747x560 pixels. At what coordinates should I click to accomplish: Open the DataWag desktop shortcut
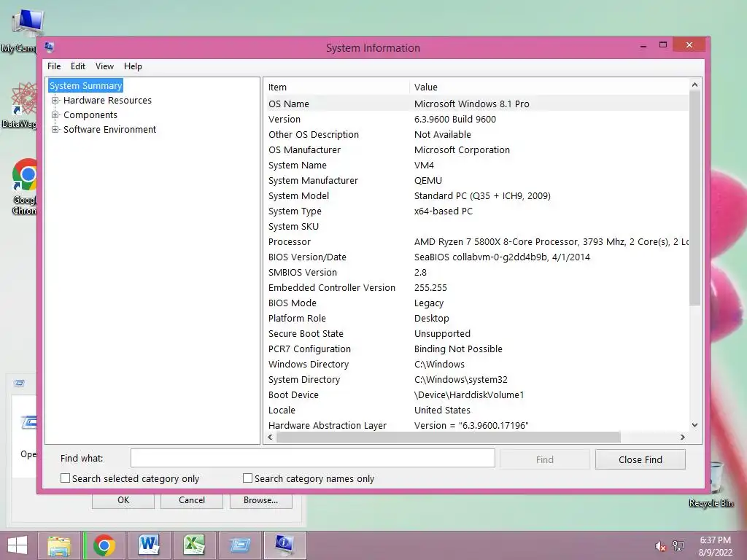click(20, 105)
